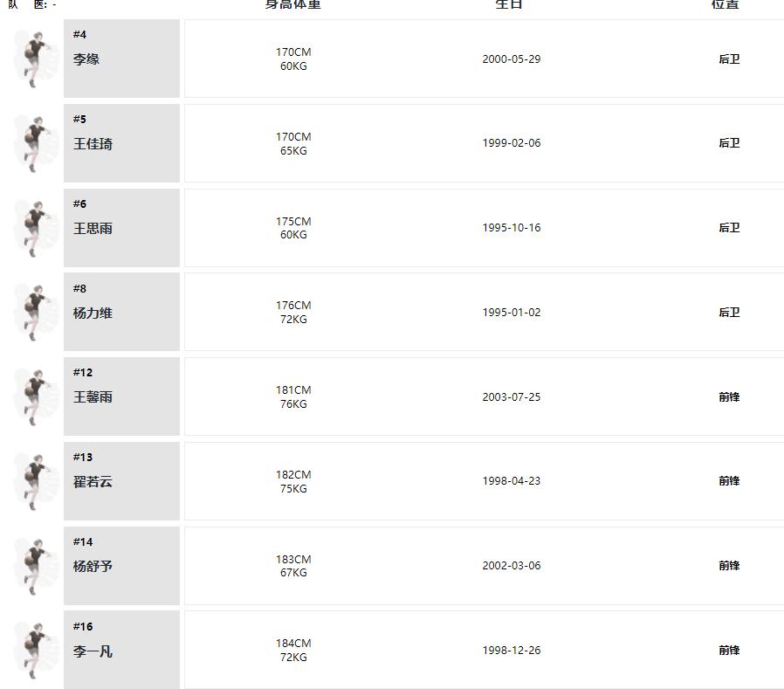
Task: Open player name link 李缘
Action: pos(86,59)
